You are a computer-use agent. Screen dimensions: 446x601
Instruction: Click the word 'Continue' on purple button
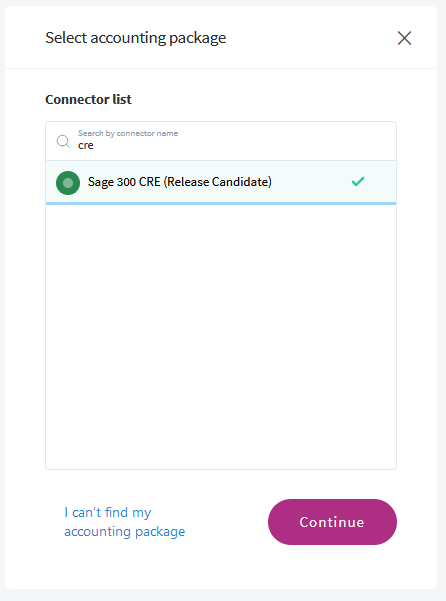(332, 522)
